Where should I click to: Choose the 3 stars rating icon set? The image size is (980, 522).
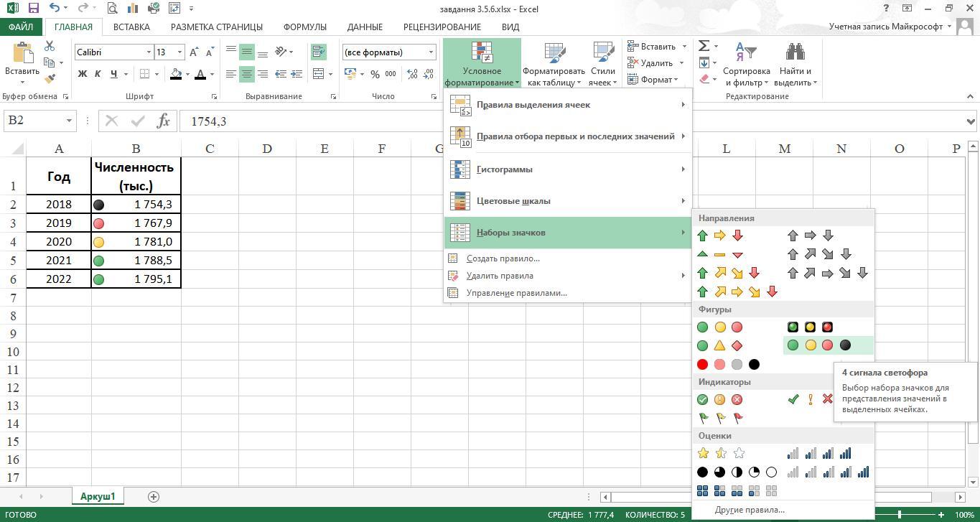click(720, 453)
